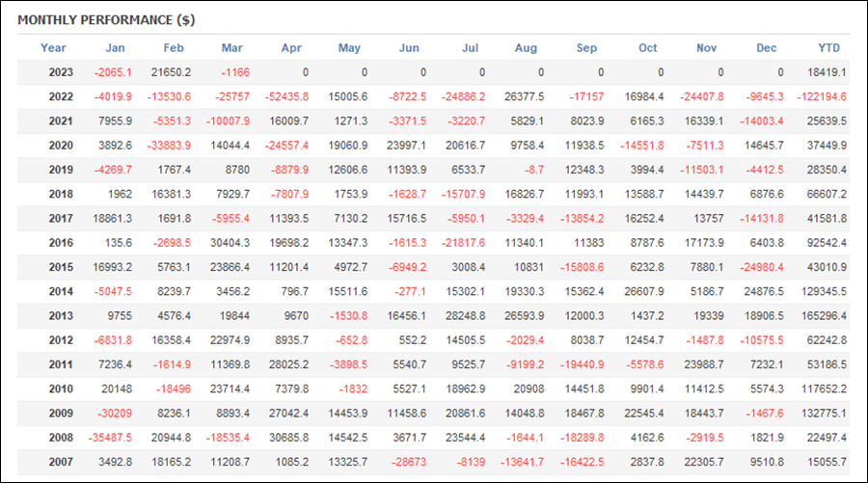Viewport: 868px width, 483px height.
Task: Select the Jun column header
Action: pyautogui.click(x=409, y=48)
